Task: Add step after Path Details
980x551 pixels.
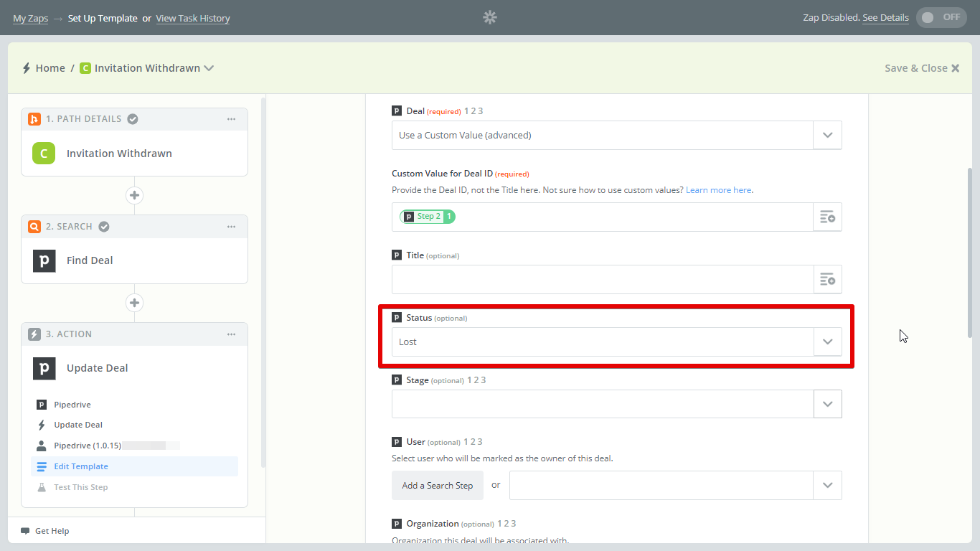Action: click(x=134, y=195)
